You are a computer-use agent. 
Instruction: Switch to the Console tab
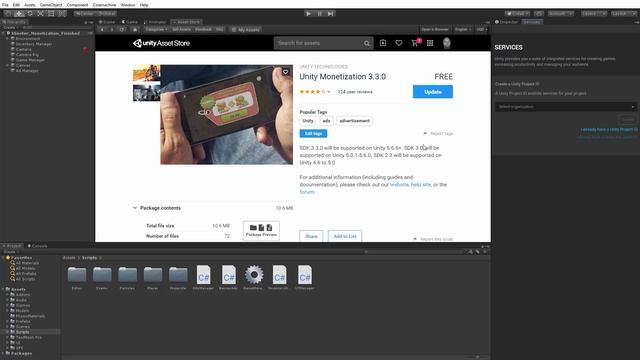38,246
